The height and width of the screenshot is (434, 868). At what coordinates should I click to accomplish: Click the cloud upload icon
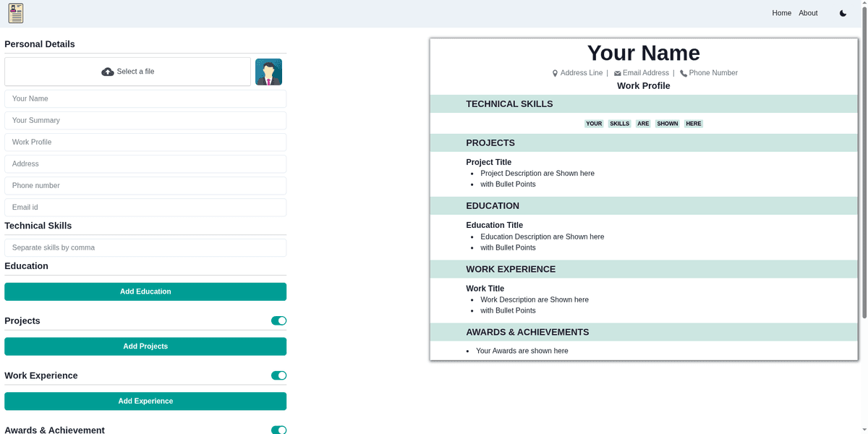click(107, 71)
